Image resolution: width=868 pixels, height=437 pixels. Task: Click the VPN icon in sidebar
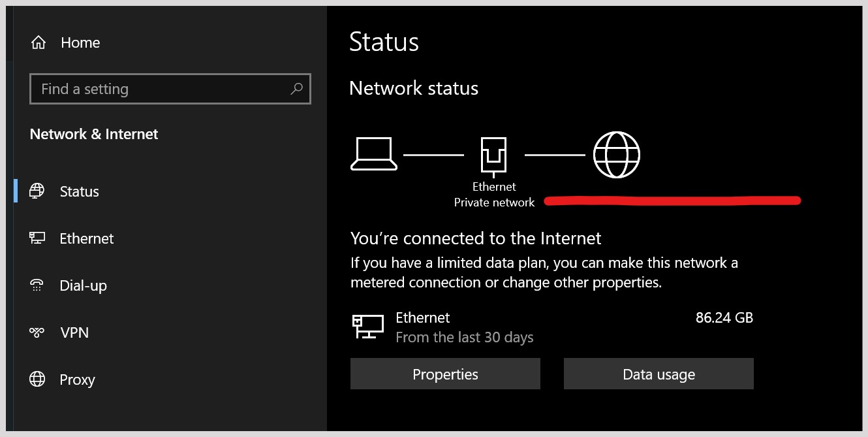[37, 332]
